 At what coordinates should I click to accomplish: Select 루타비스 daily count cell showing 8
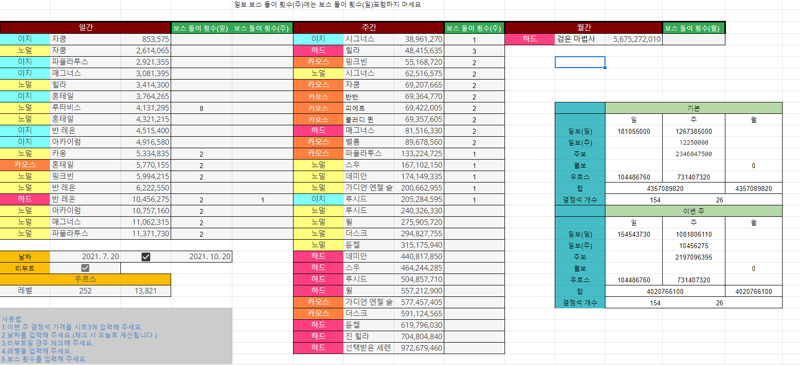tap(202, 108)
